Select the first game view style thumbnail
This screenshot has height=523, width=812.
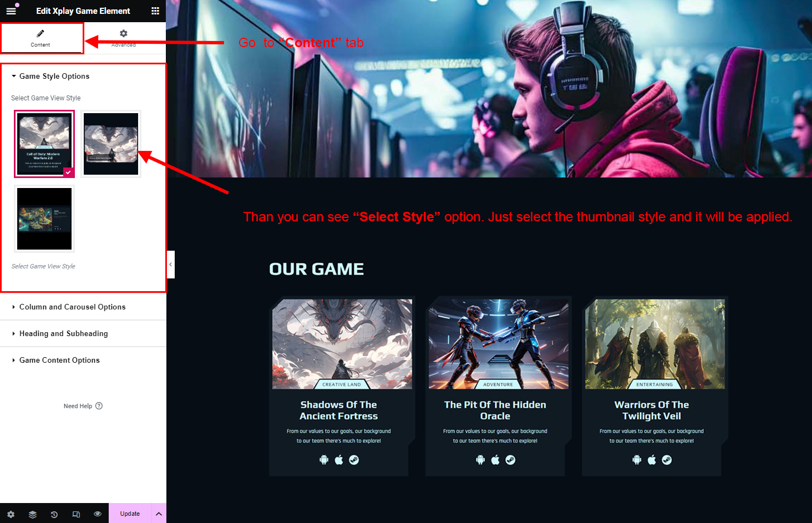pos(44,144)
